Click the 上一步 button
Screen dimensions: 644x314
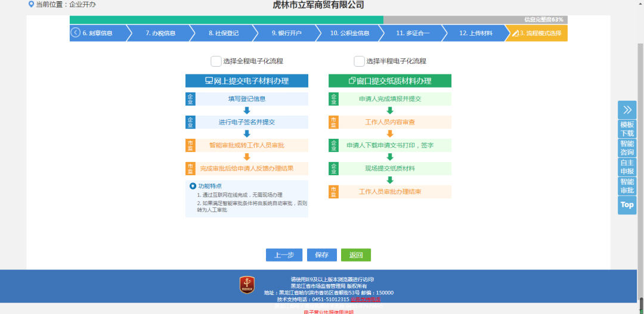[x=284, y=255]
